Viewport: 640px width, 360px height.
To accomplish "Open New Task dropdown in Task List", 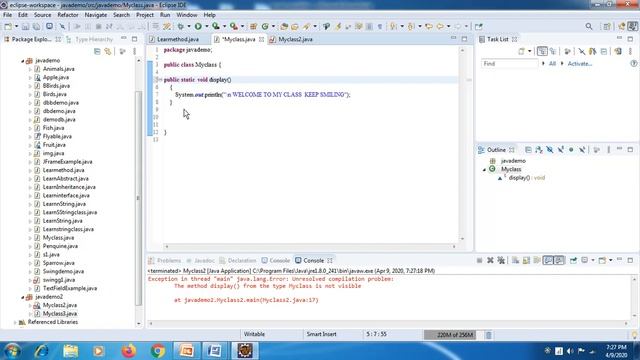I will pos(529,51).
